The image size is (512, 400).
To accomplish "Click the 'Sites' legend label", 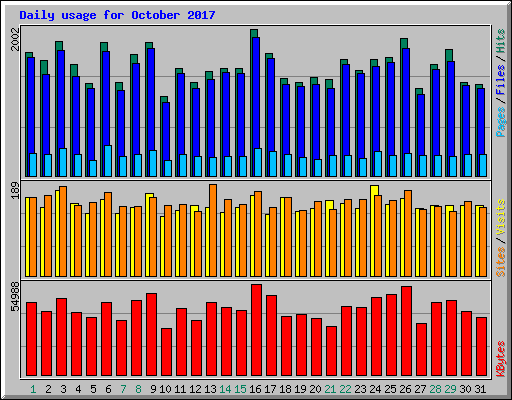I will [x=500, y=262].
